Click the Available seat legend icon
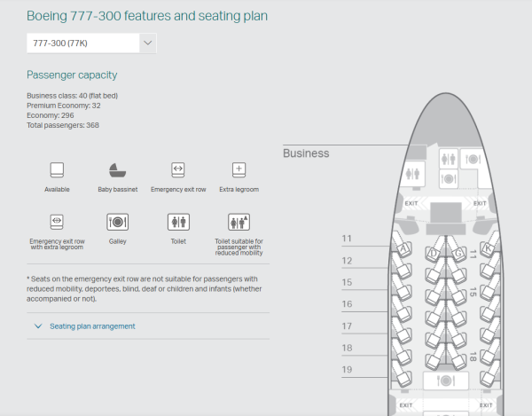532x416 pixels. (57, 169)
